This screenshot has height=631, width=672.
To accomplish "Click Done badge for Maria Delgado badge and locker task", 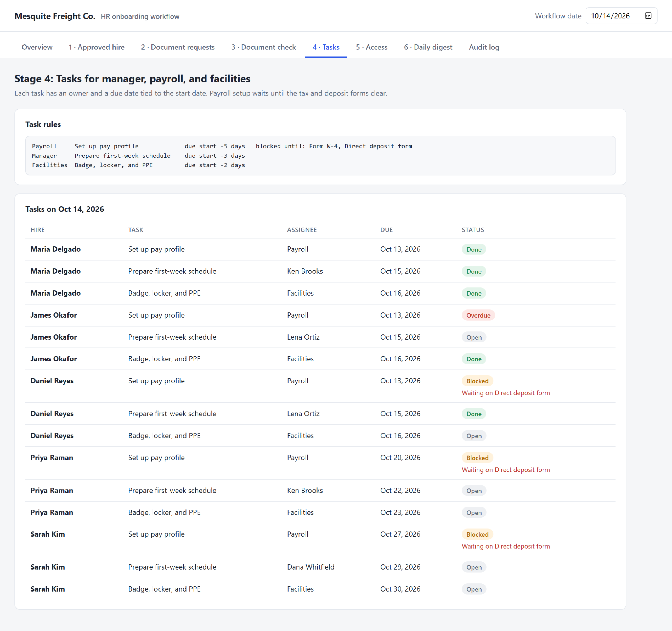I will coord(474,293).
